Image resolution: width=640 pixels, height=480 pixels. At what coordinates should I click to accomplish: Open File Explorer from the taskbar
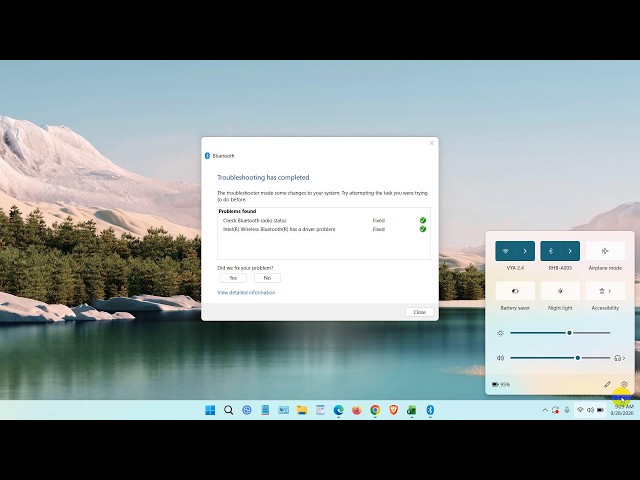[x=302, y=410]
